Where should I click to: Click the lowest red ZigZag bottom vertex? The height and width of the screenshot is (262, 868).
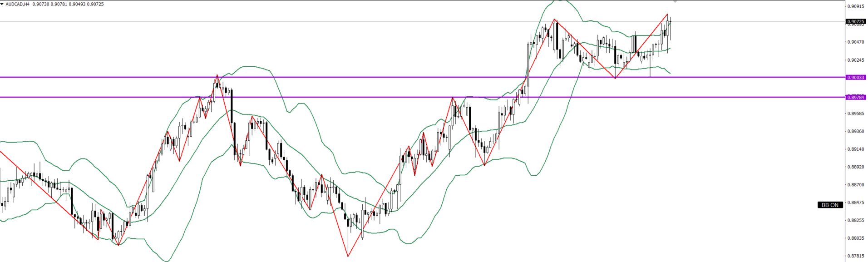[348, 256]
